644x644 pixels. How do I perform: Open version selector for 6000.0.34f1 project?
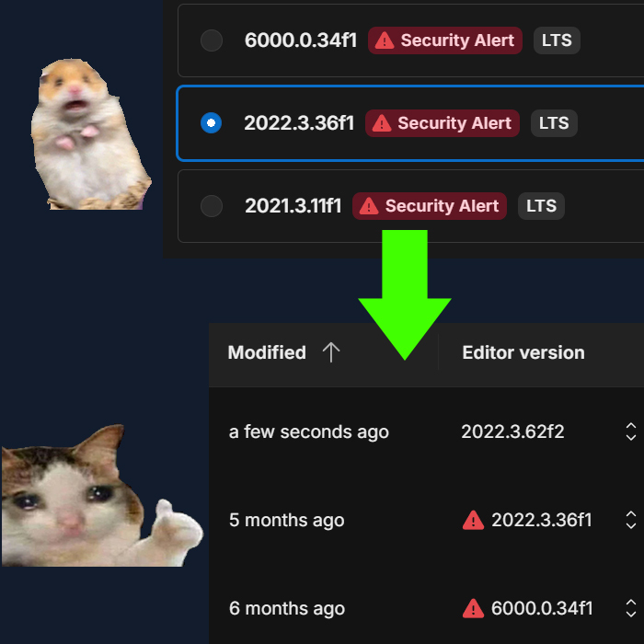tap(631, 608)
